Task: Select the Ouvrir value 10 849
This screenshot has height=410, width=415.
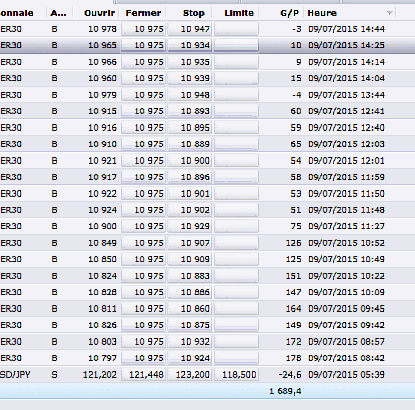Action: click(x=102, y=243)
